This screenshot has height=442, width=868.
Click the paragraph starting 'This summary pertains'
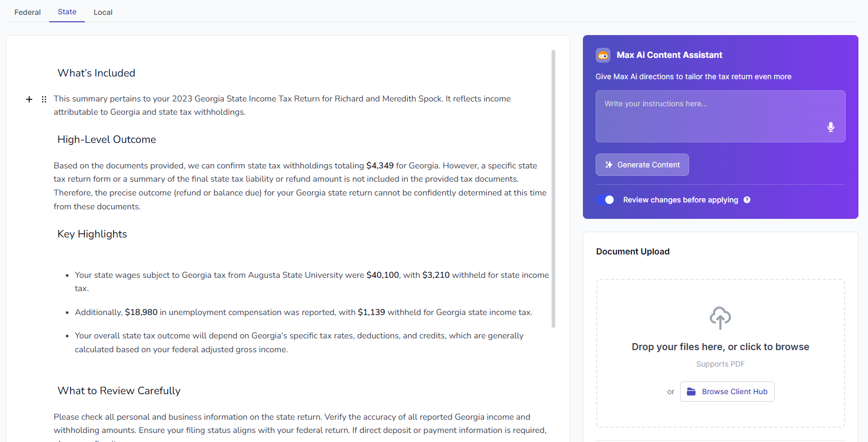point(282,105)
